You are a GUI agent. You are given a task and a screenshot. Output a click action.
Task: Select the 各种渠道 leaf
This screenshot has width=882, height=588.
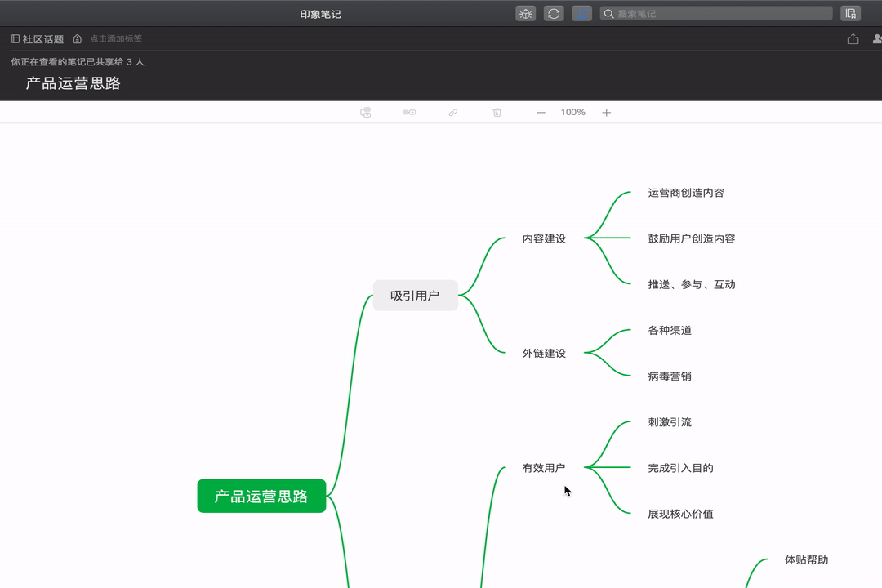coord(670,330)
